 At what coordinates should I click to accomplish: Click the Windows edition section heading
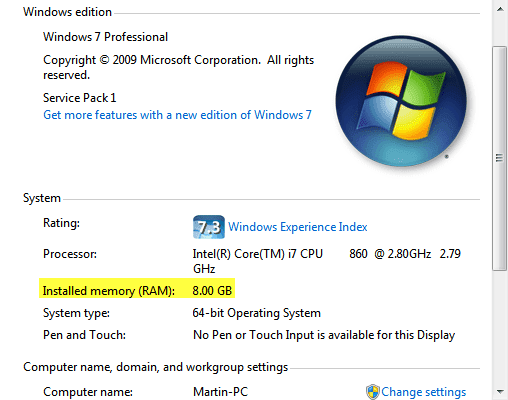(67, 12)
